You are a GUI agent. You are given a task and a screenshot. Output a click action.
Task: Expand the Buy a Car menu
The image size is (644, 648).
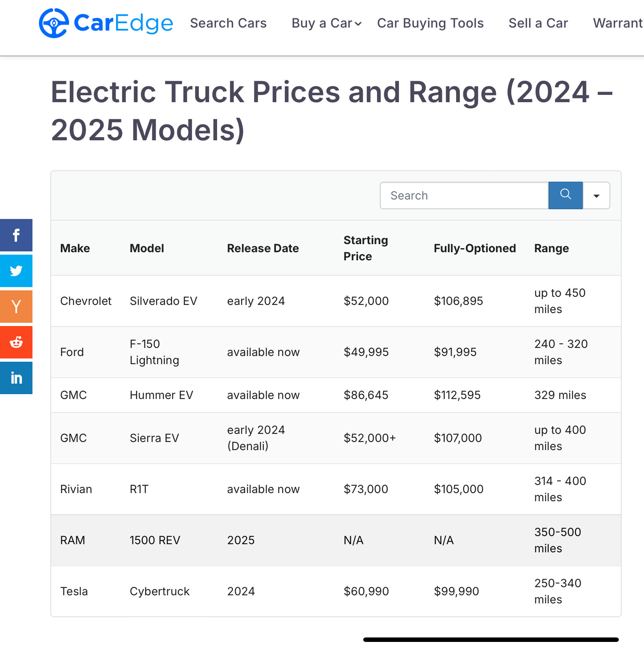click(326, 23)
